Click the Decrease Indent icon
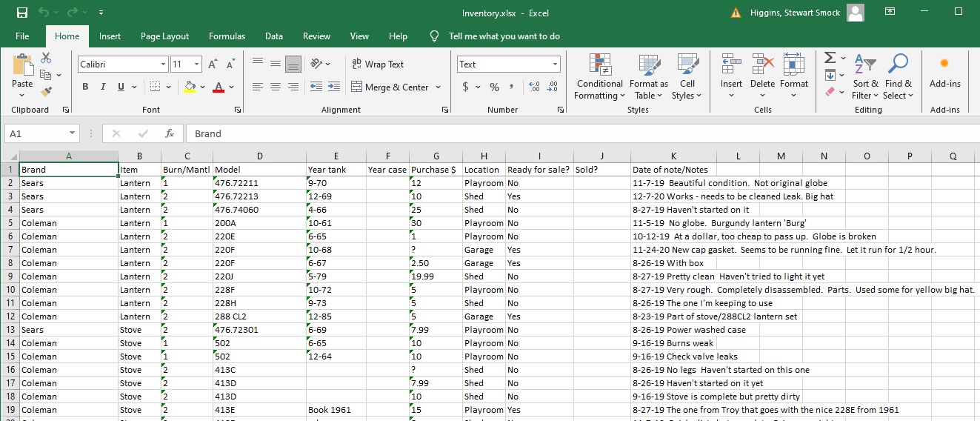 pyautogui.click(x=316, y=87)
